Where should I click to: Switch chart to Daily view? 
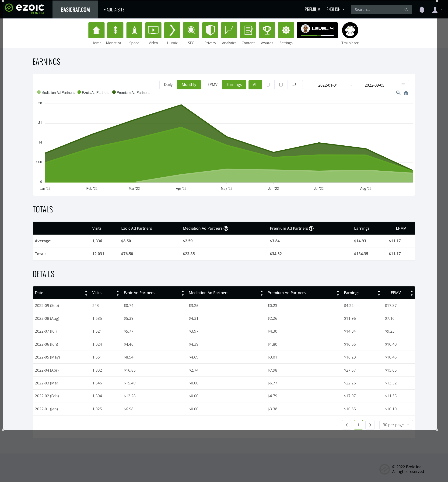click(168, 85)
